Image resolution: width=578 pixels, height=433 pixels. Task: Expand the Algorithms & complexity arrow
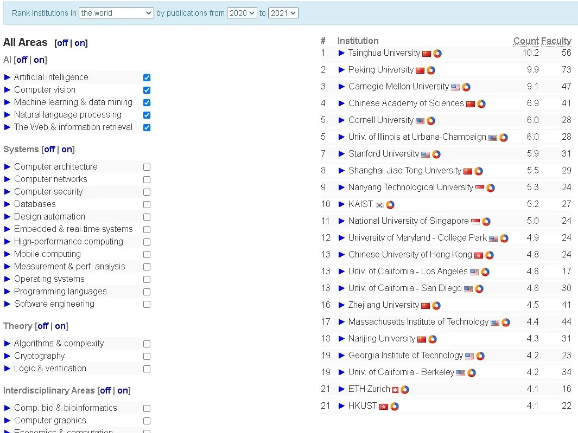click(x=7, y=344)
